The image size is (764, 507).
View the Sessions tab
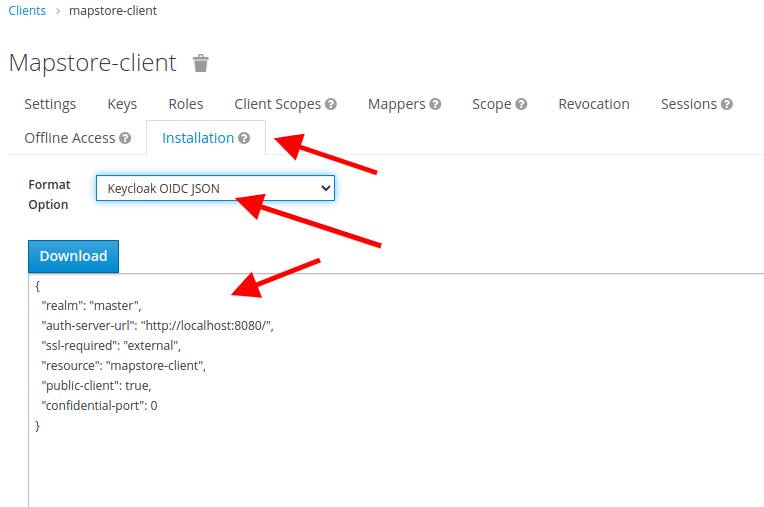[688, 104]
